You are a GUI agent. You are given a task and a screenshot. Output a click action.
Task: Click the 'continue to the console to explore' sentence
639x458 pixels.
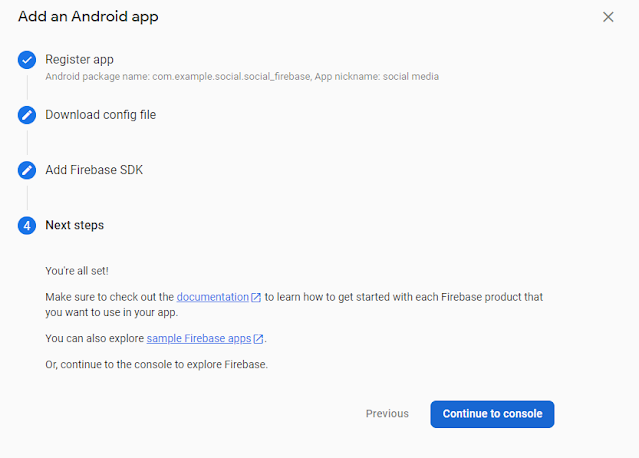pos(156,364)
